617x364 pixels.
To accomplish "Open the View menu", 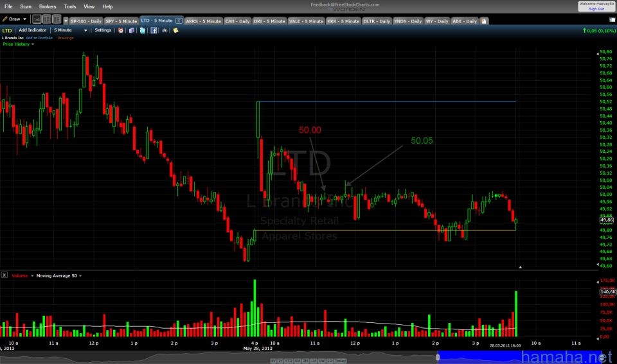I will [89, 6].
